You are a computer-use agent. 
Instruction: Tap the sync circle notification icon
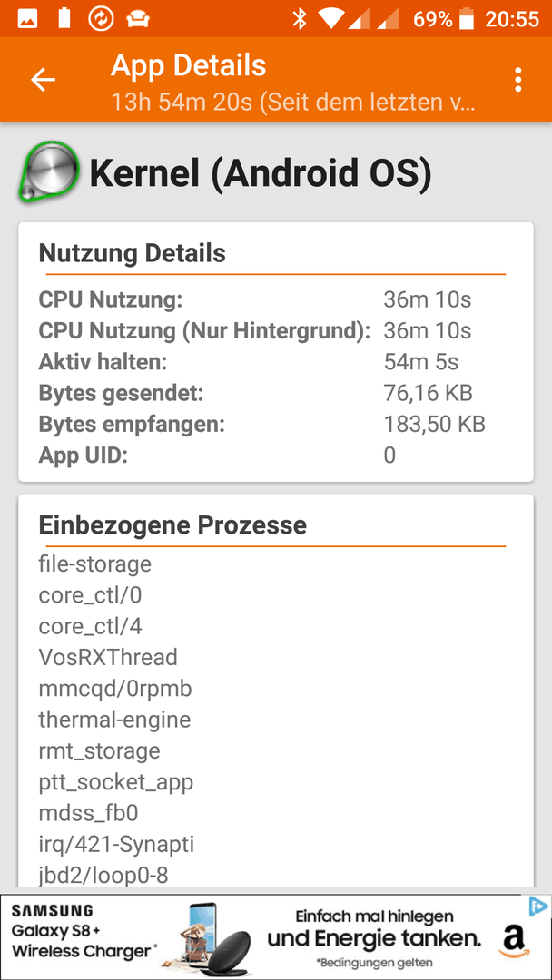pyautogui.click(x=100, y=19)
